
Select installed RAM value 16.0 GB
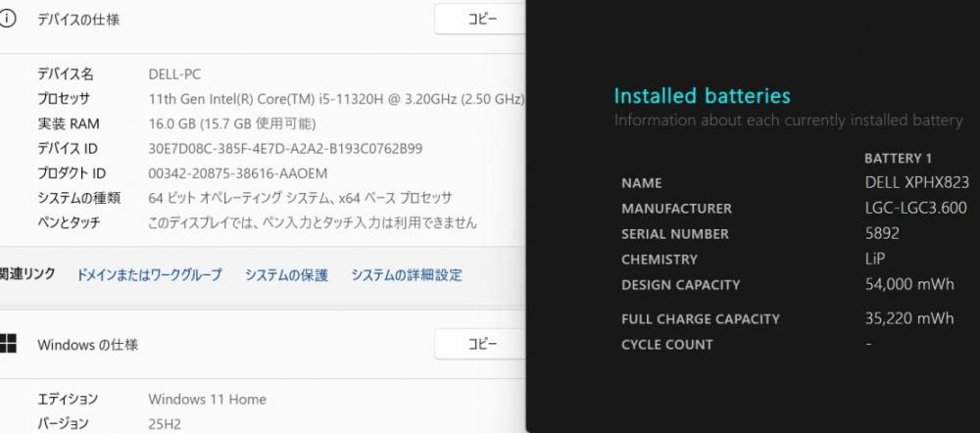click(x=232, y=123)
